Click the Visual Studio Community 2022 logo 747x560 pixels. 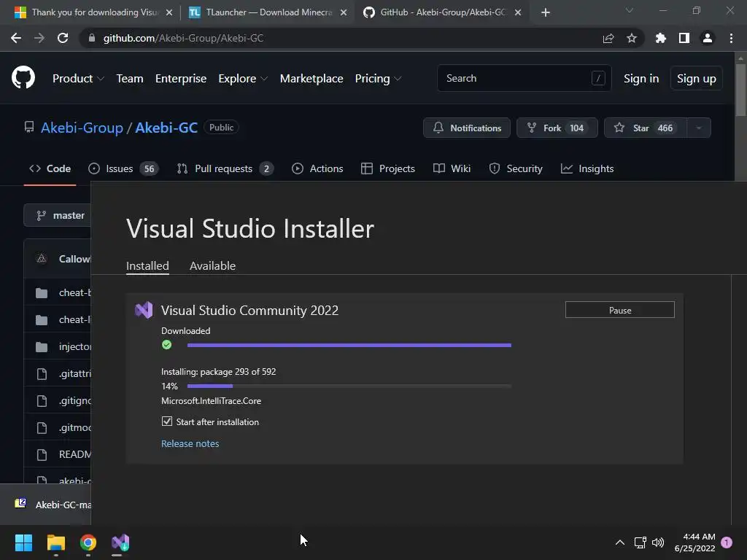[144, 310]
